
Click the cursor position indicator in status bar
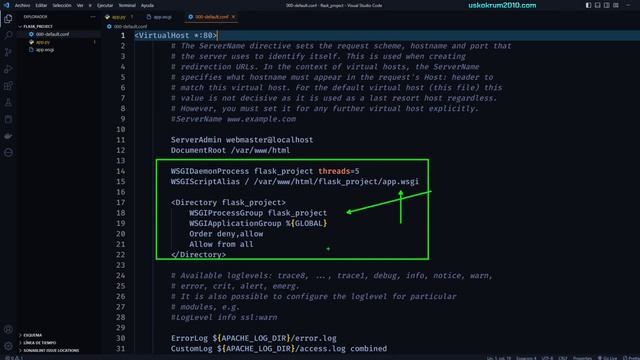pos(499,358)
